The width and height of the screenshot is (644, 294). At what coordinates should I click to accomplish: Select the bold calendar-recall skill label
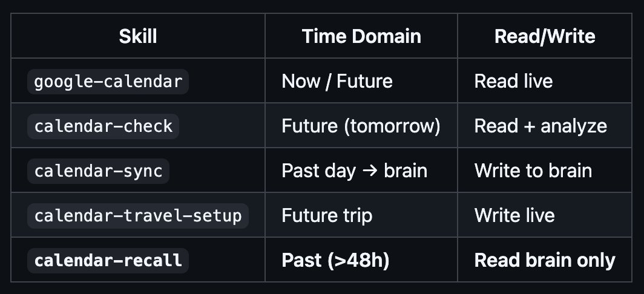pyautogui.click(x=108, y=260)
